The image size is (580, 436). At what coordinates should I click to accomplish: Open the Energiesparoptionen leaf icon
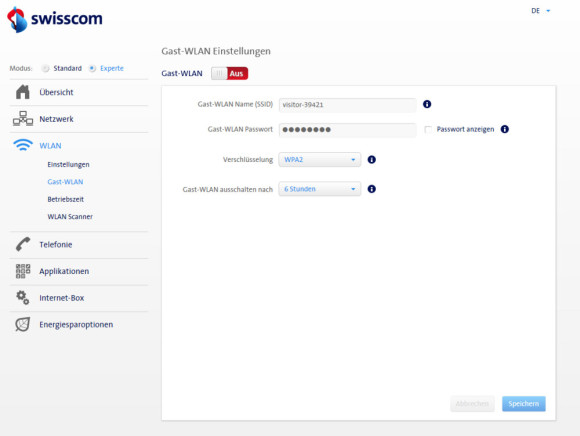(x=23, y=324)
